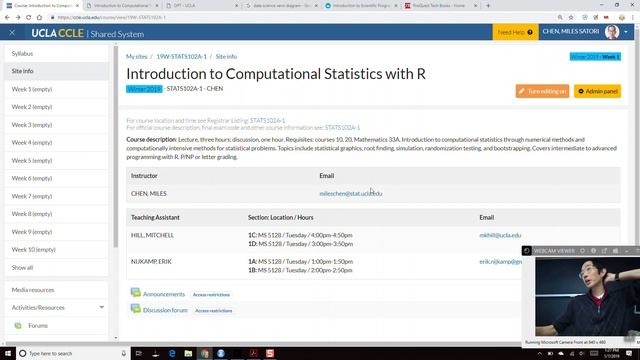Open the Windows Start menu
The image size is (640, 360).
point(8,353)
